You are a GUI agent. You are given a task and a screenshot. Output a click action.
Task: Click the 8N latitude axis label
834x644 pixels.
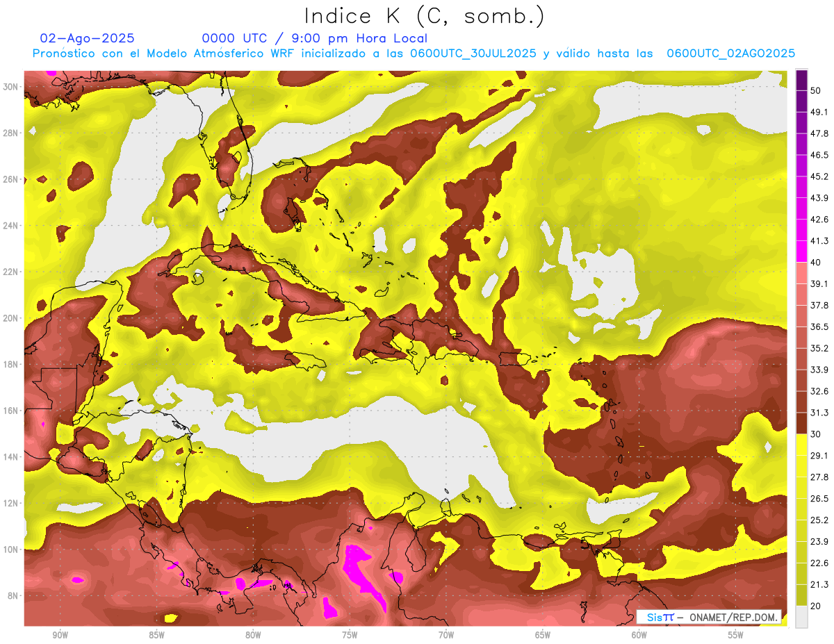coord(13,595)
